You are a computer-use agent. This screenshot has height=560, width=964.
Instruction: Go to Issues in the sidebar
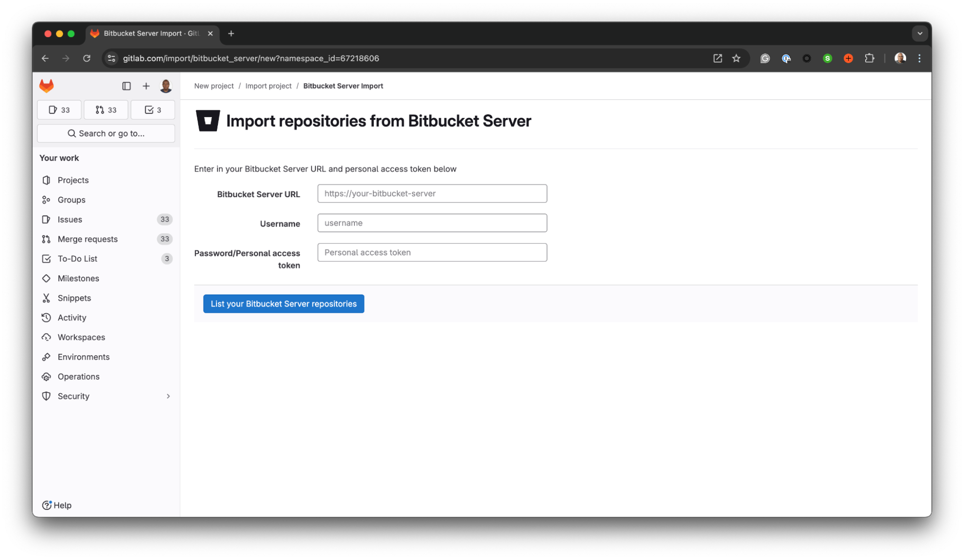(106, 220)
